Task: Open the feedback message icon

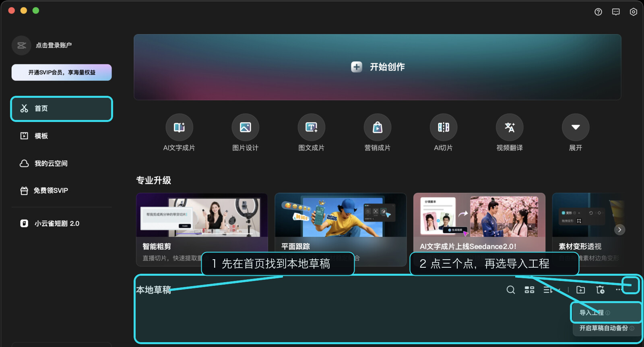Action: [616, 12]
